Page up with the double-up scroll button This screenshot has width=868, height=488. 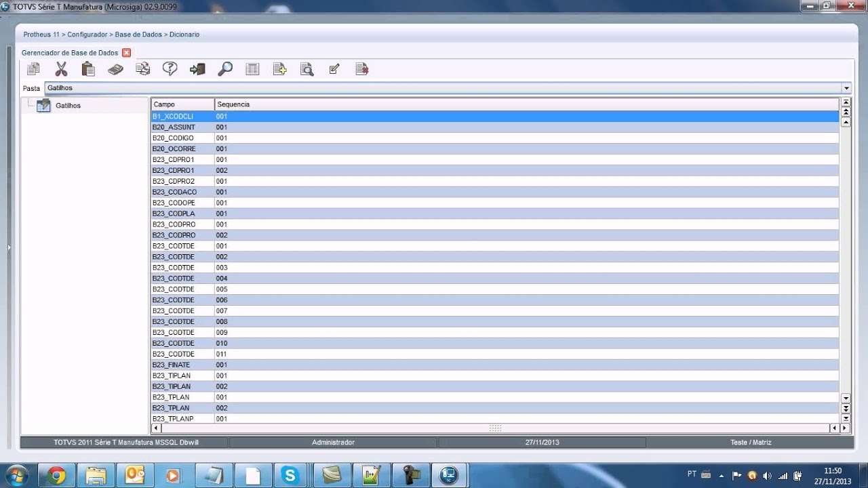coord(846,112)
